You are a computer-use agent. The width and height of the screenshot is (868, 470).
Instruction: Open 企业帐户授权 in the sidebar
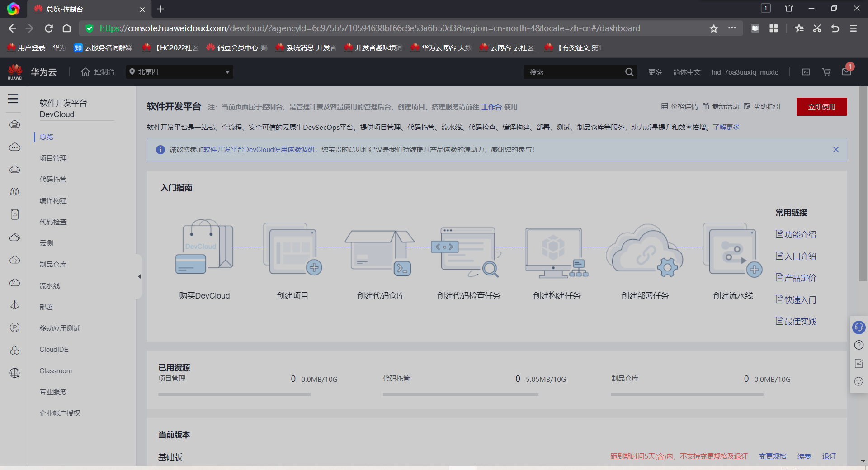click(60, 413)
